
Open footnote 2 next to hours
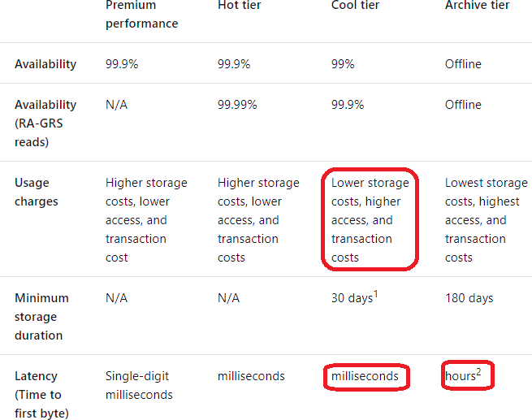(x=479, y=372)
